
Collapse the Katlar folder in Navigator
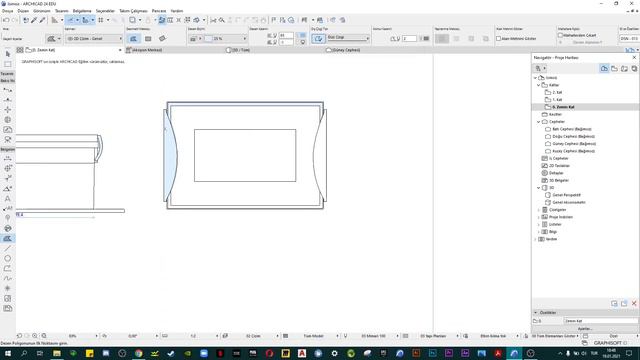point(538,85)
